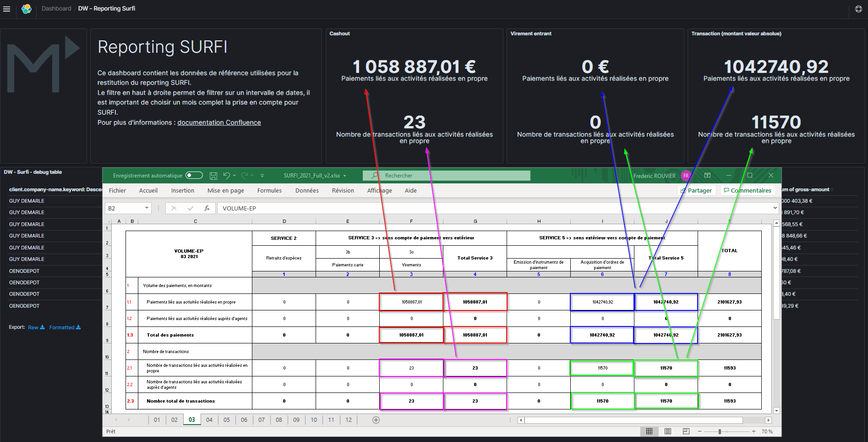Screen dimensions: 868x442
Task: Expand the Name Box B2 dropdown
Action: pyautogui.click(x=147, y=208)
